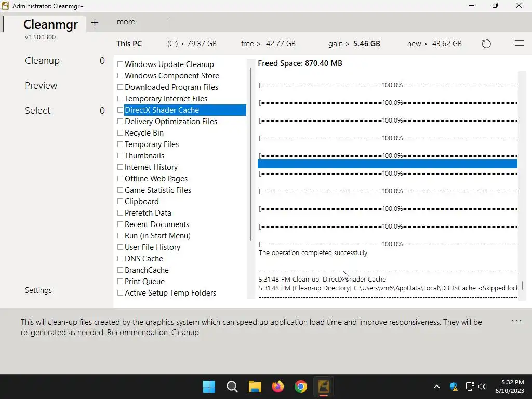Tick the Offline Web Pages checkbox
The height and width of the screenshot is (399, 532).
tap(120, 179)
